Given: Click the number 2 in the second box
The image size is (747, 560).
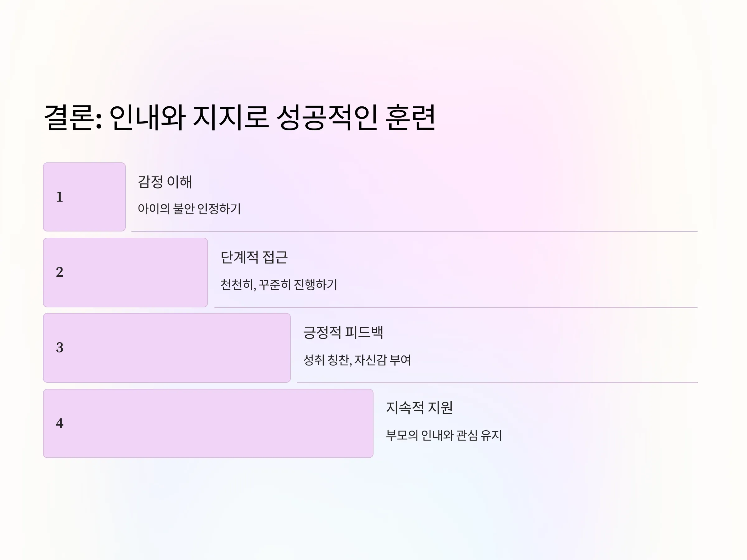Looking at the screenshot, I should point(59,272).
